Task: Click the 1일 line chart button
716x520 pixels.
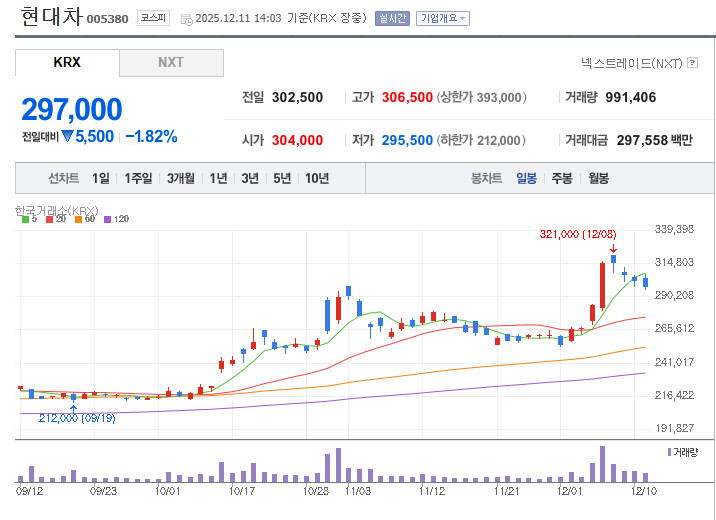Action: pos(101,178)
